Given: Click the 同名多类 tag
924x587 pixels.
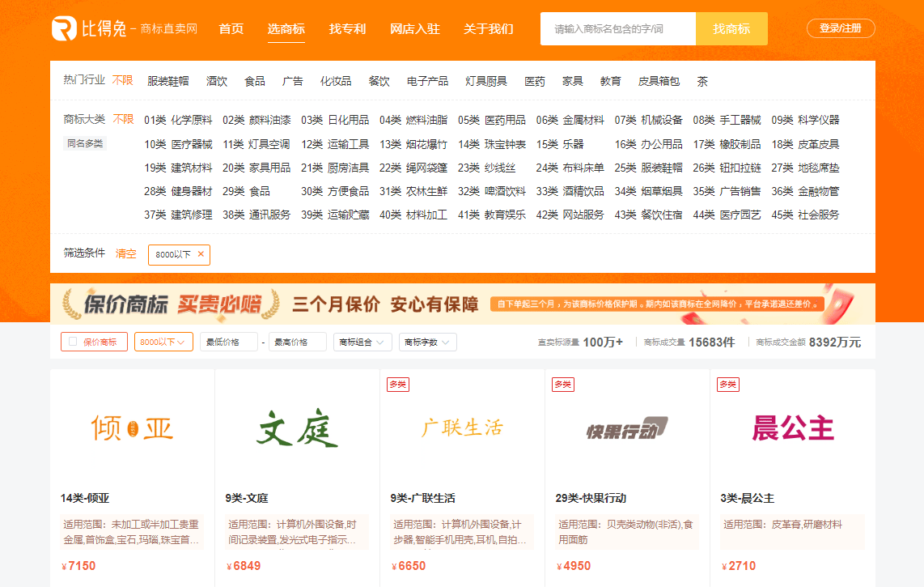Looking at the screenshot, I should (85, 143).
